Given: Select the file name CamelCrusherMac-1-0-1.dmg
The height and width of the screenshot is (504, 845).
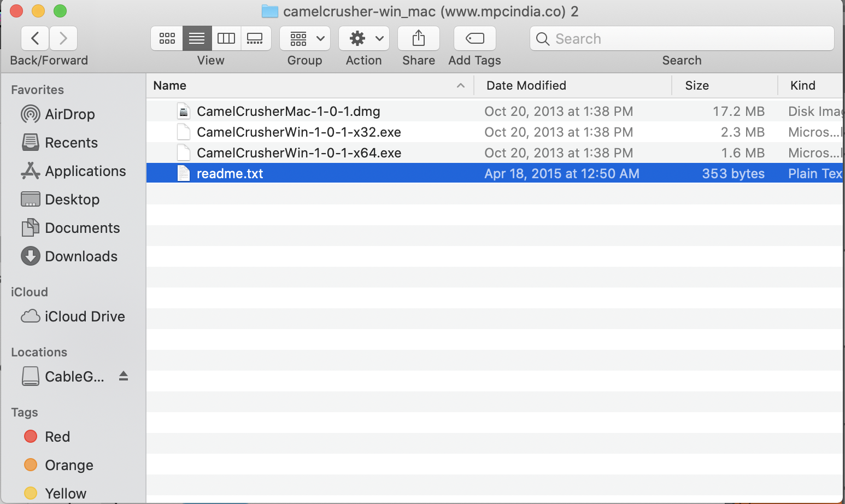Looking at the screenshot, I should (x=289, y=112).
